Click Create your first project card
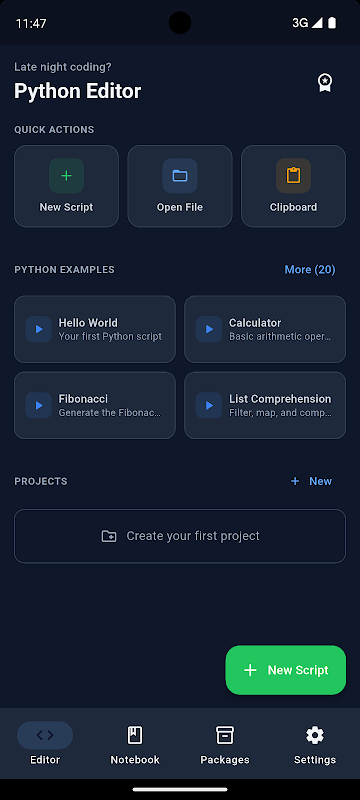 tap(180, 536)
